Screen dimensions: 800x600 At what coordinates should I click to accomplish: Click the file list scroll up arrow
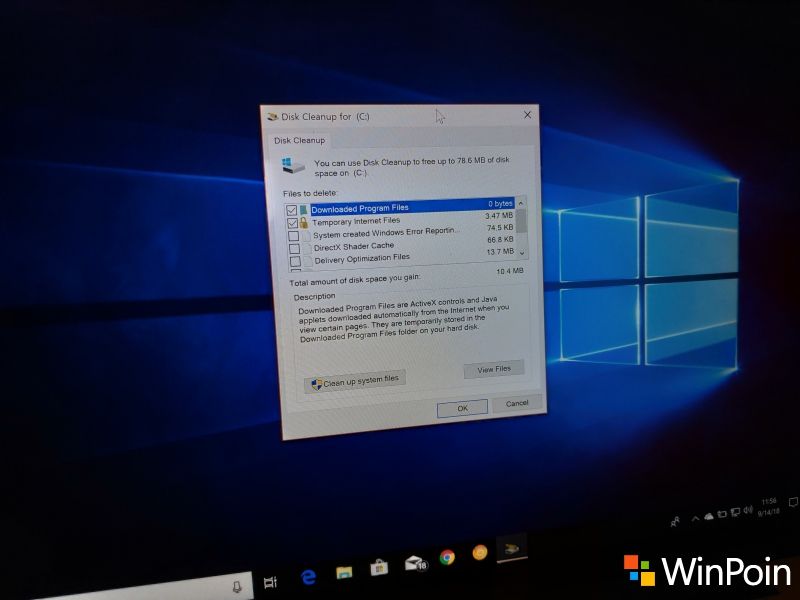coord(521,203)
